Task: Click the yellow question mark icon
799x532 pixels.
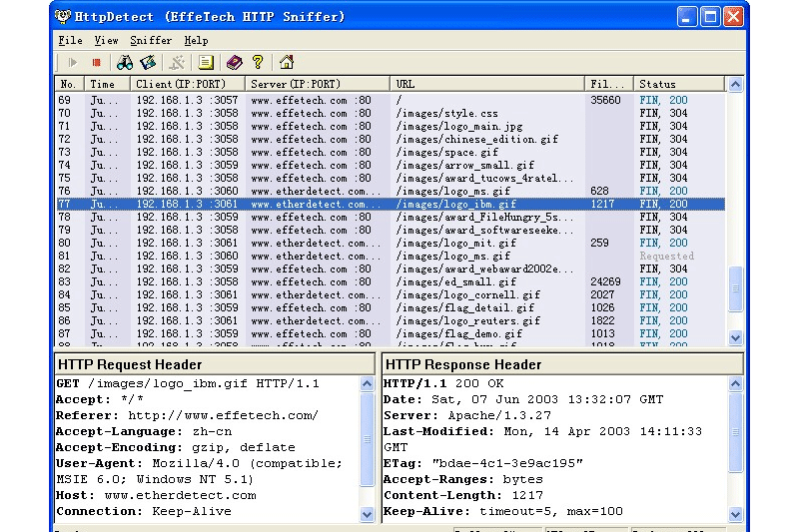Action: tap(258, 63)
